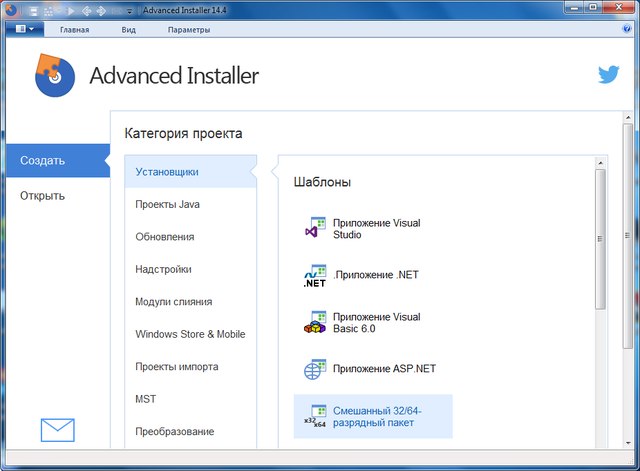Click the .NET application template icon
This screenshot has width=640, height=471.
click(x=315, y=276)
